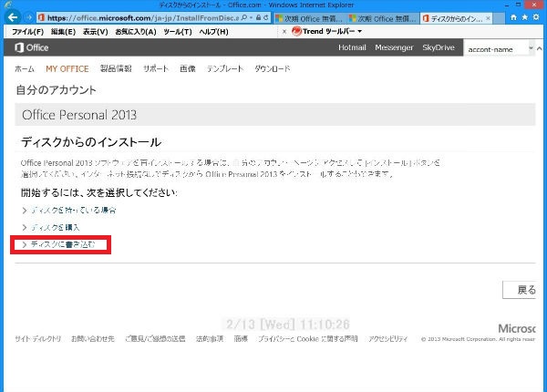547x392 pixels.
Task: Click the Trend toolbar logo icon
Action: [296, 31]
